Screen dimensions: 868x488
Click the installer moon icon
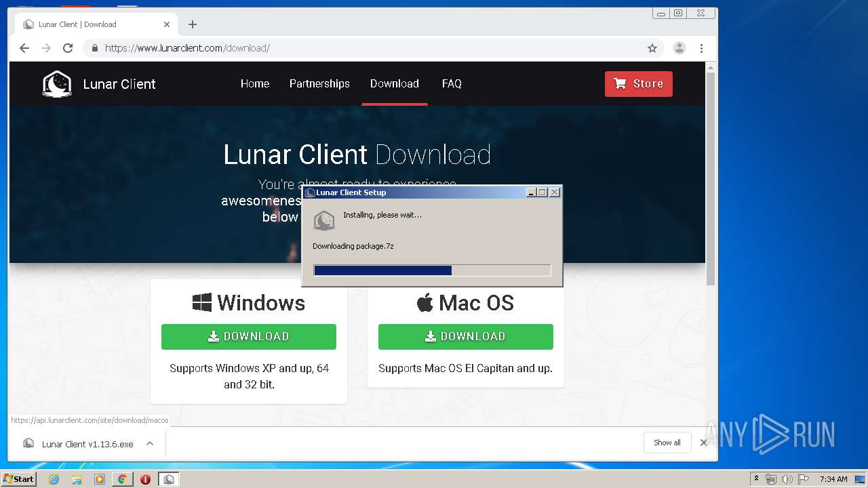point(324,220)
